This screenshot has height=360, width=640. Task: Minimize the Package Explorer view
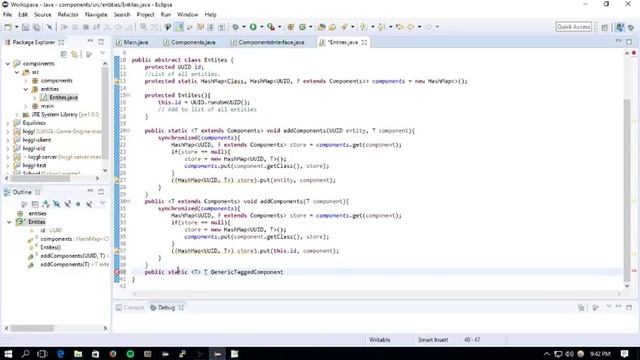coord(90,42)
